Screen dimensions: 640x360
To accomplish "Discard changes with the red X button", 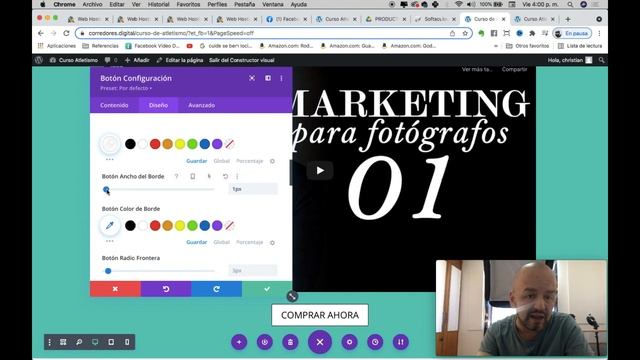I will (x=115, y=289).
